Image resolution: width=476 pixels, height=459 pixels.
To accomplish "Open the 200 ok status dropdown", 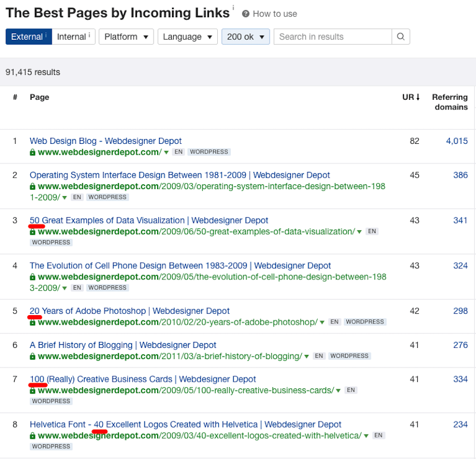I will pyautogui.click(x=246, y=37).
